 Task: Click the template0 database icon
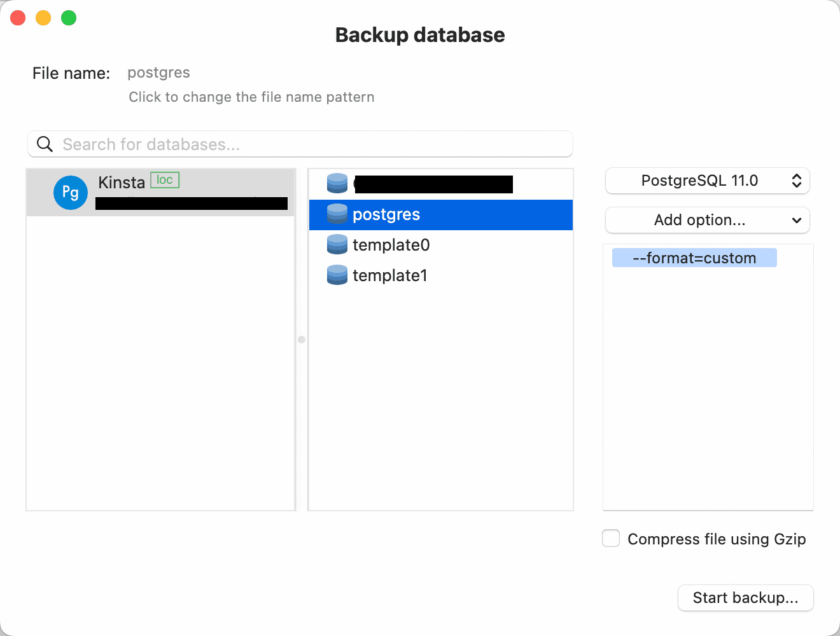click(x=337, y=244)
